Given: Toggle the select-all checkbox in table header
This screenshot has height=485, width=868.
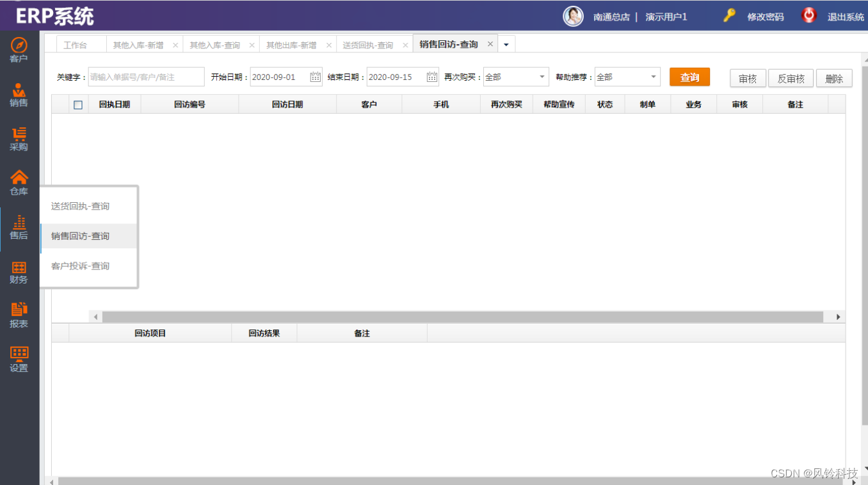Looking at the screenshot, I should [78, 105].
